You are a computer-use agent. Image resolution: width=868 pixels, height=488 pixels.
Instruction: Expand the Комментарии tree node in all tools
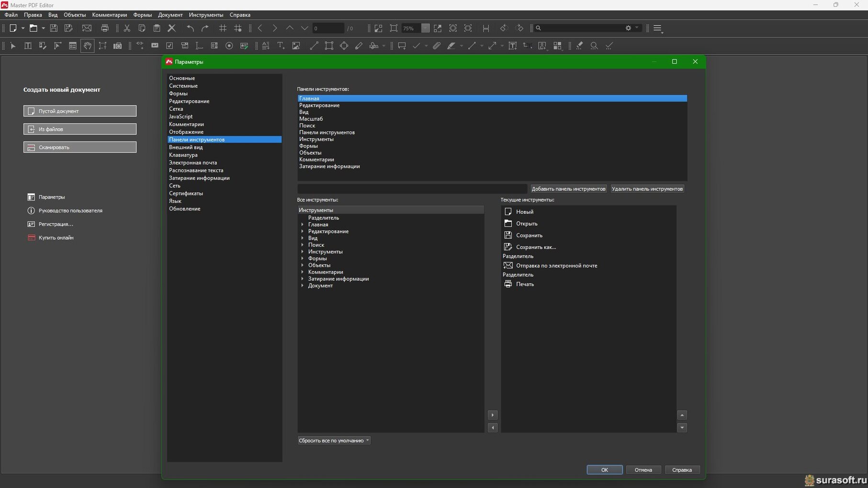point(302,272)
